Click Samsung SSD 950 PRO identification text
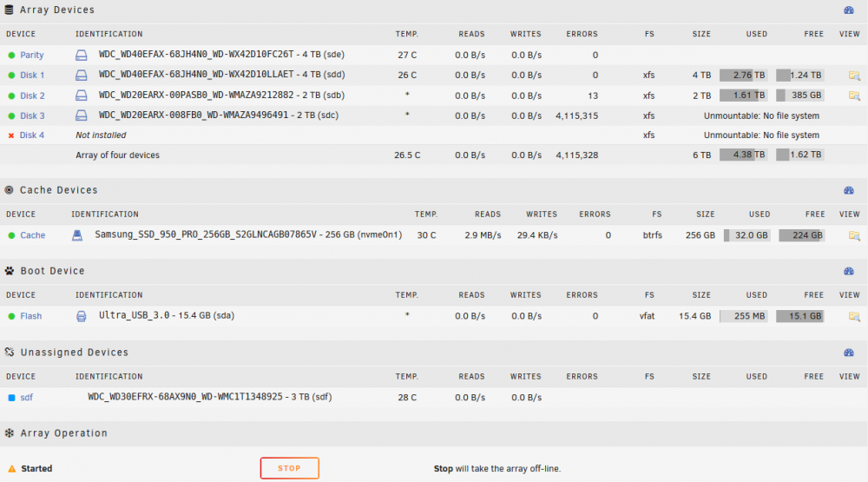 tap(248, 234)
